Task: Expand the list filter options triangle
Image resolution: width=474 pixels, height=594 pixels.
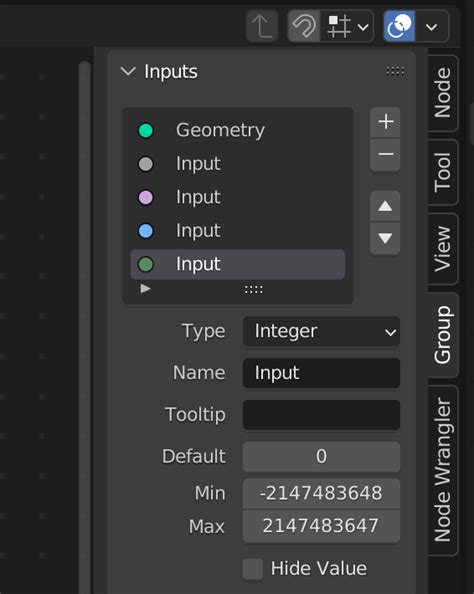Action: (145, 289)
